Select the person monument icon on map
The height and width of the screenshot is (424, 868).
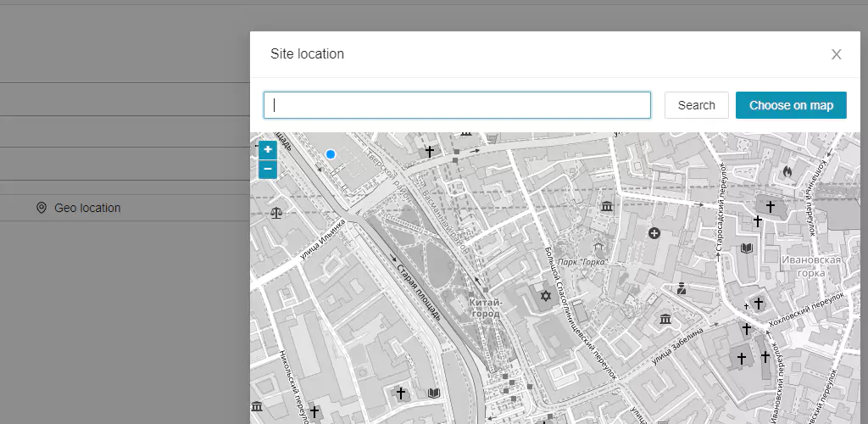pos(681,288)
